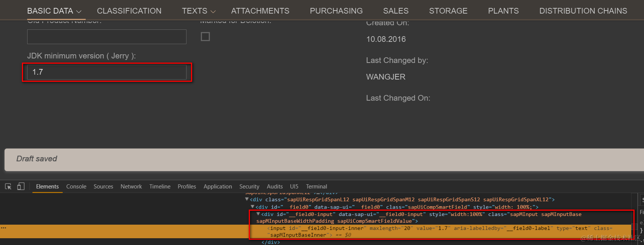Select the PURCHASING tab
Image resolution: width=644 pixels, height=245 pixels.
[336, 11]
